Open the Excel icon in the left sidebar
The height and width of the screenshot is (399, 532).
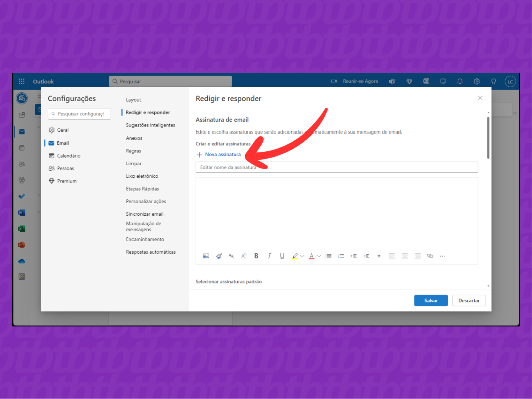pos(22,228)
